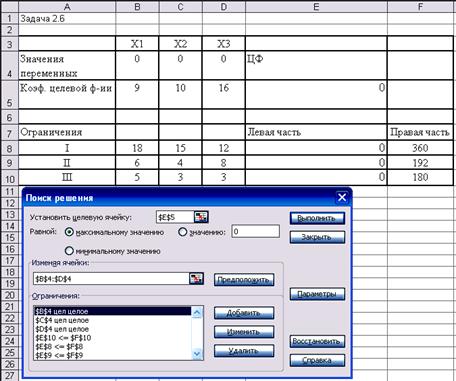
Task: Click constraint I row label
Action: tap(67, 148)
